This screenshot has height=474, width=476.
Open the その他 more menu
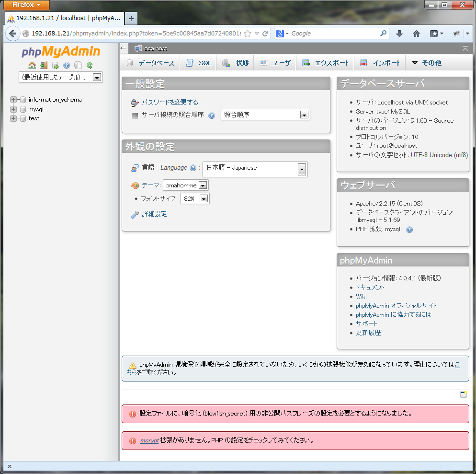[427, 63]
